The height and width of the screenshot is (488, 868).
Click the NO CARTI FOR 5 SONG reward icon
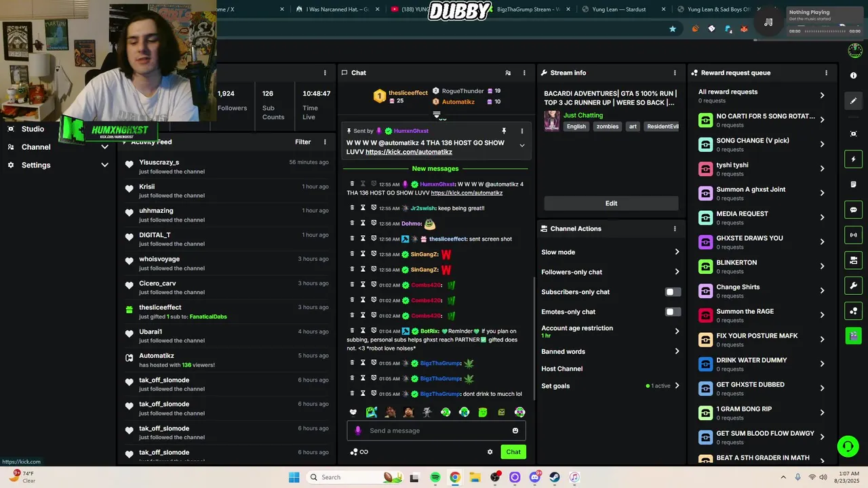click(x=705, y=120)
